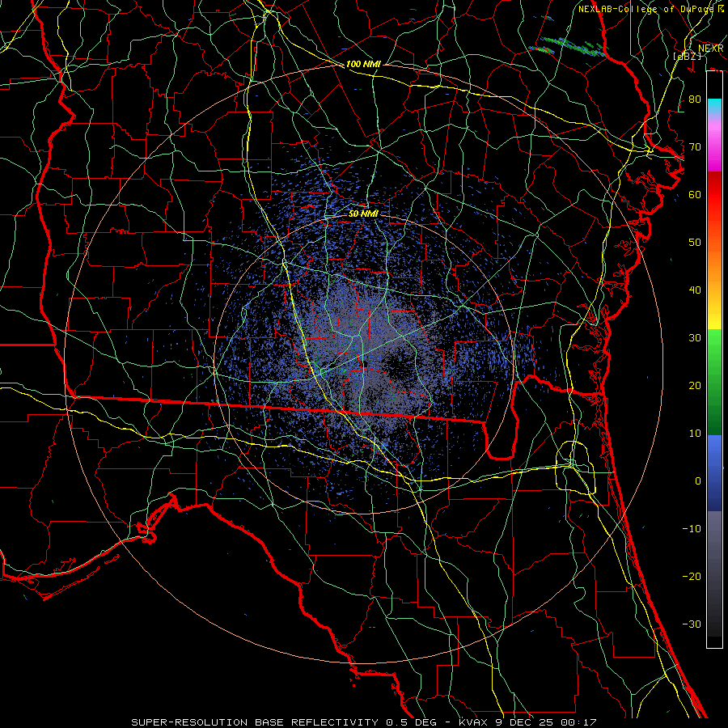The width and height of the screenshot is (728, 728).
Task: Click the 100 NMI range ring label
Action: (x=363, y=64)
